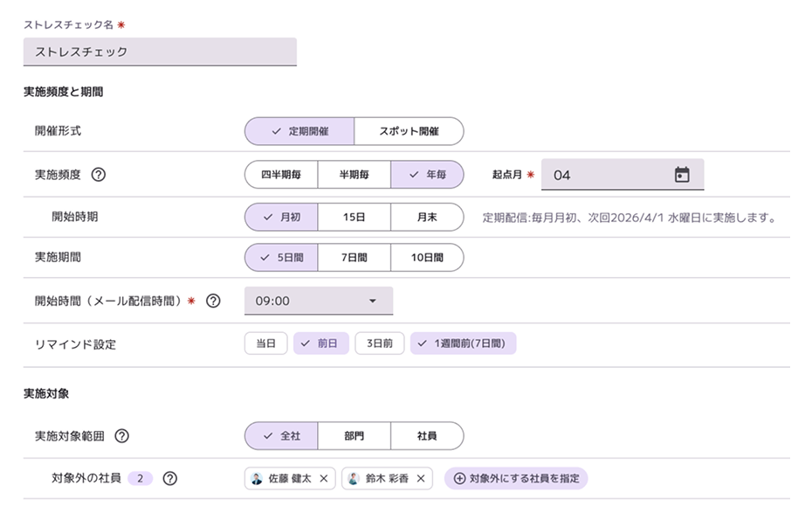Screen dimensions: 812x520
Task: Toggle 当日 reminder
Action: [x=265, y=343]
